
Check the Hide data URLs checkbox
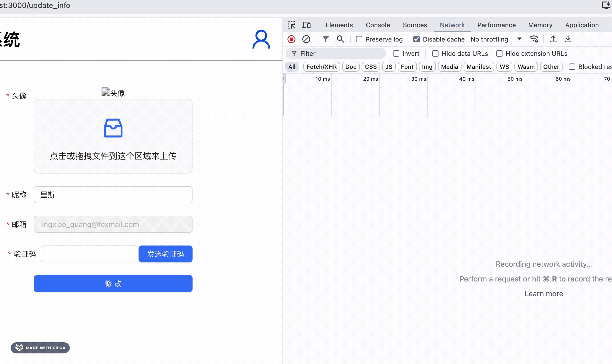tap(435, 53)
